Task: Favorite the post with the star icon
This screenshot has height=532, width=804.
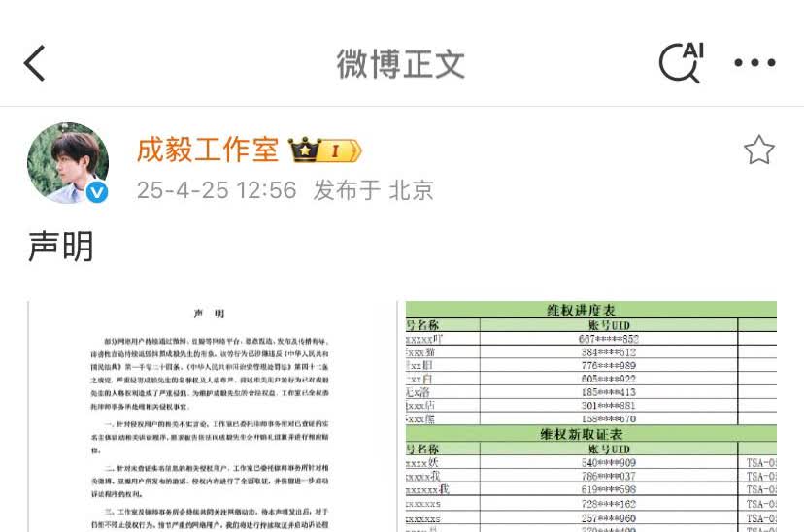Action: (759, 150)
